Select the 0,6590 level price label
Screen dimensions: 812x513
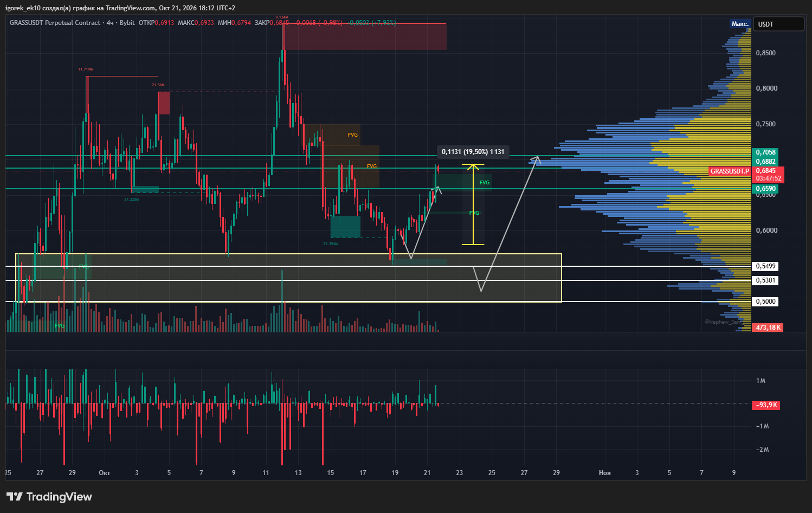(766, 189)
